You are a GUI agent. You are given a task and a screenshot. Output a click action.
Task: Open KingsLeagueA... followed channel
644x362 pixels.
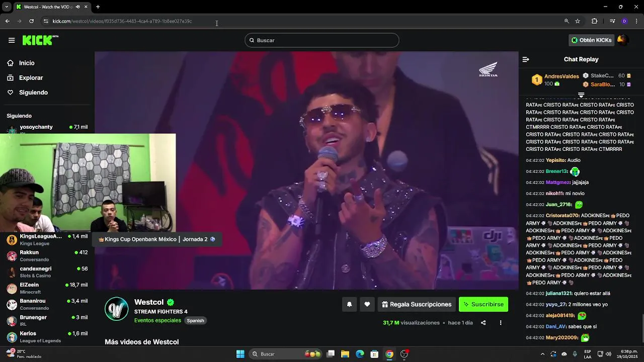click(47, 239)
